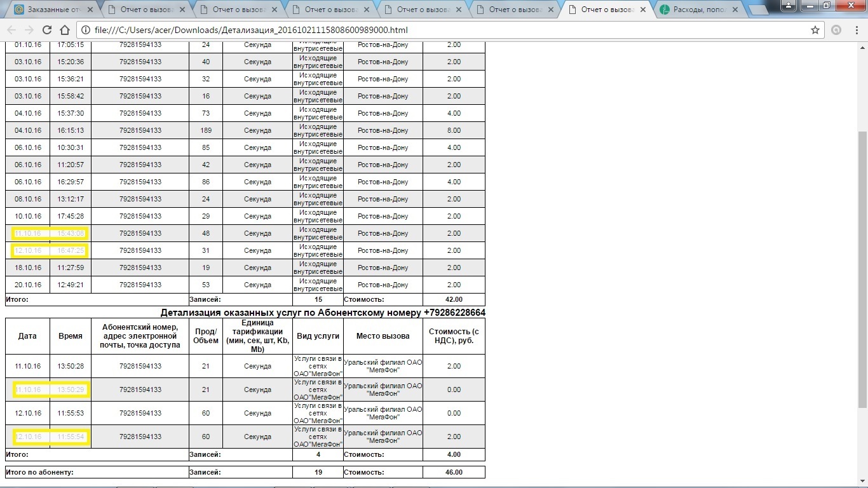Click the duration value '189'

pyautogui.click(x=206, y=131)
